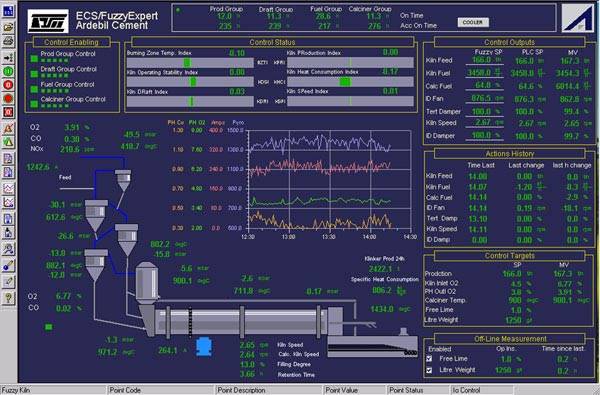Select the Kiln Speed Fuzzy SP field
Image resolution: width=600 pixels, height=395 pixels.
(484, 122)
